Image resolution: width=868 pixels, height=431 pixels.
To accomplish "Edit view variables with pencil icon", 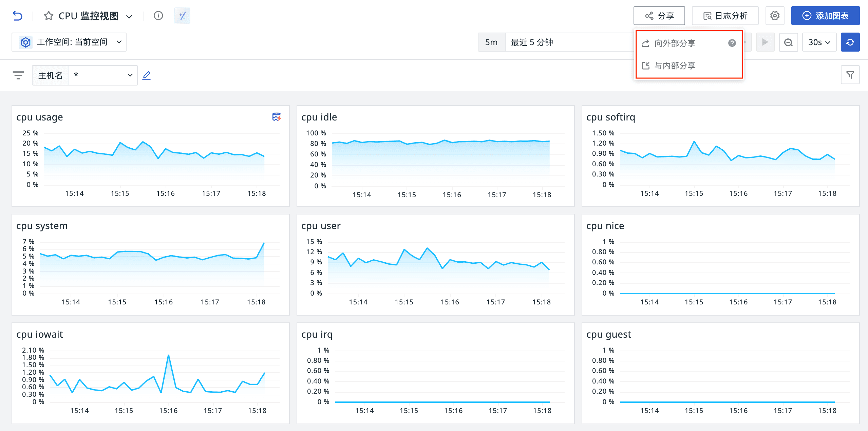I will tap(147, 75).
